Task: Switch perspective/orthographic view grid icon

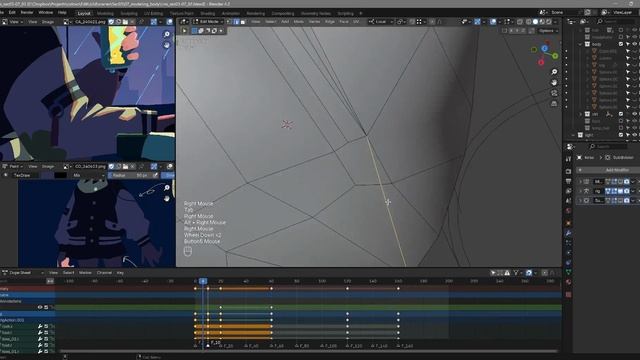Action: pyautogui.click(x=554, y=104)
